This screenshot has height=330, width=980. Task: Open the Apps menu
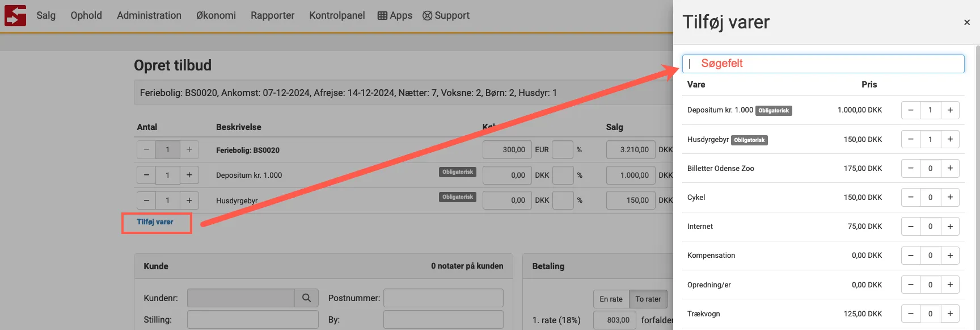(395, 15)
